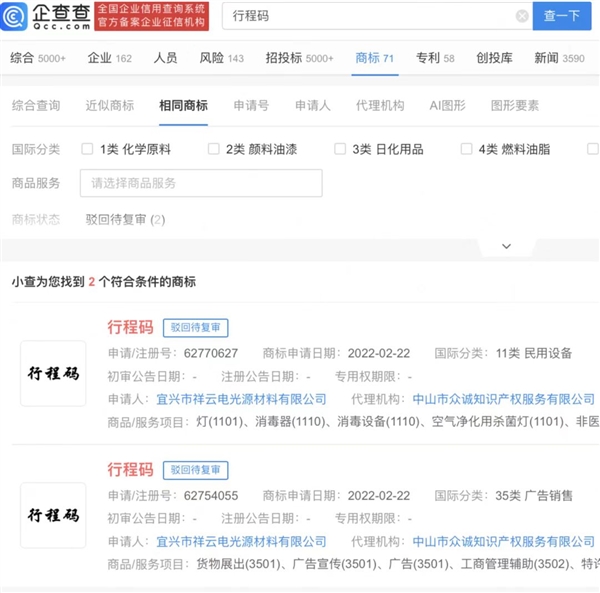This screenshot has width=600, height=593.
Task: Click registration number 62770627
Action: [x=211, y=354]
